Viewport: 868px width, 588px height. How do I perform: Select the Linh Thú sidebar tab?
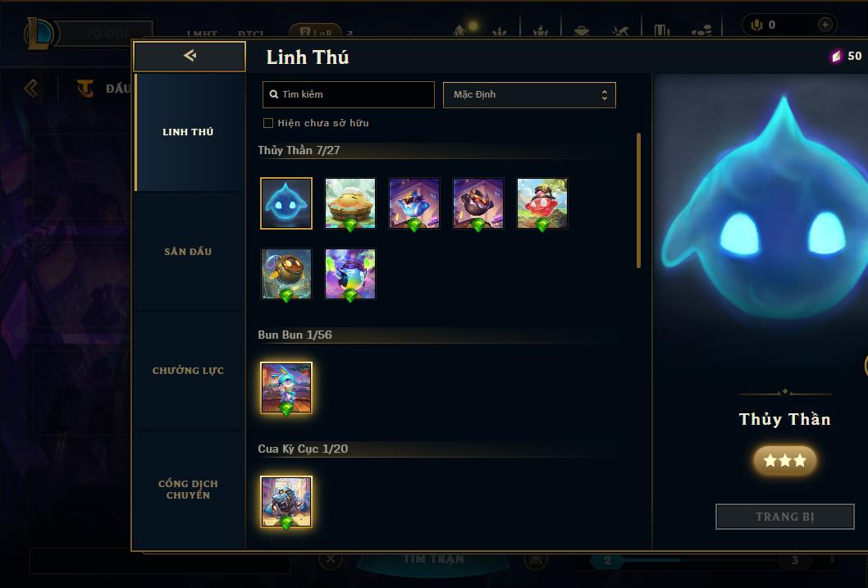(188, 132)
